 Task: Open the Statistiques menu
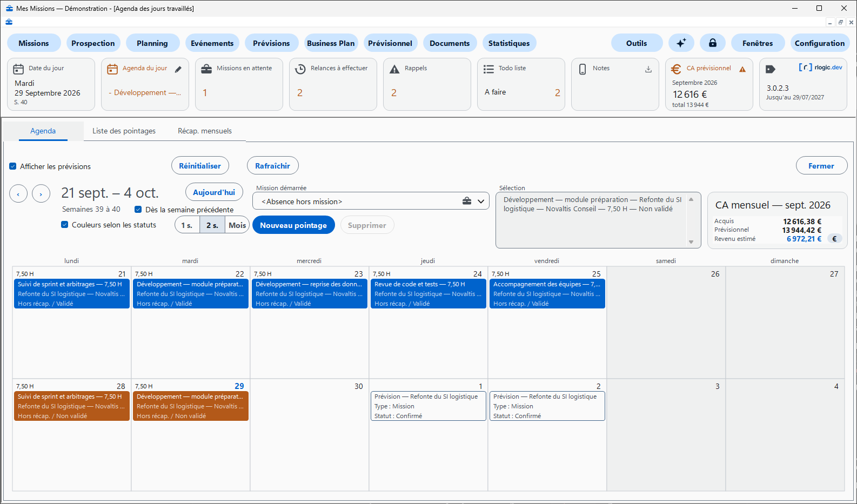click(509, 43)
